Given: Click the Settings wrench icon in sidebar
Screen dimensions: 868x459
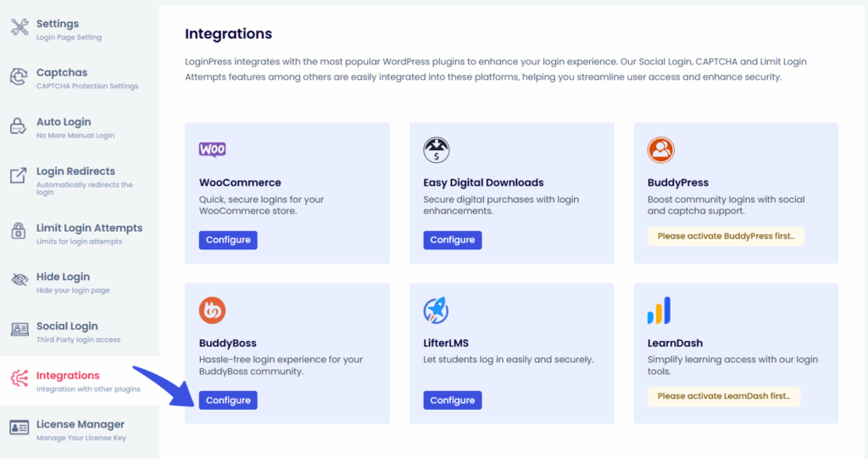Looking at the screenshot, I should pos(19,27).
